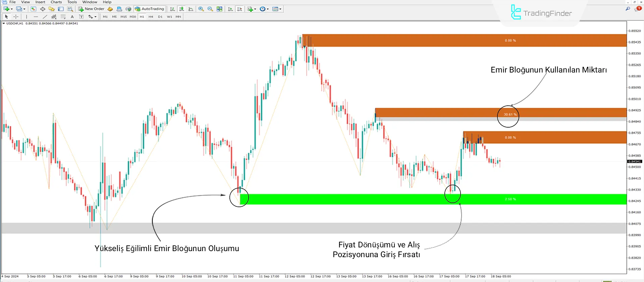Image resolution: width=644 pixels, height=282 pixels.
Task: Select the H4 timeframe button
Action: (151, 16)
